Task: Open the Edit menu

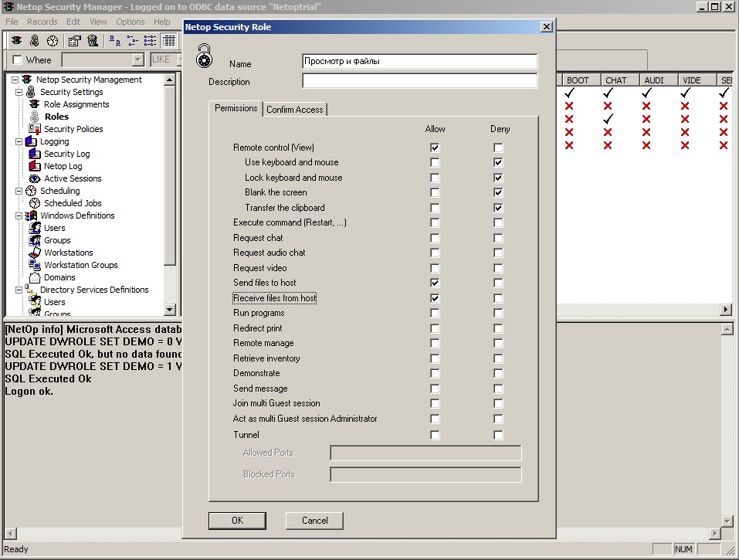Action: 73,22
